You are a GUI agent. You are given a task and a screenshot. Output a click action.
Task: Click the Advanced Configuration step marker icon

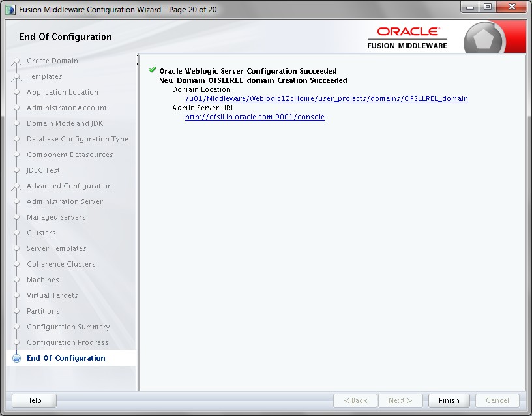[x=17, y=186]
